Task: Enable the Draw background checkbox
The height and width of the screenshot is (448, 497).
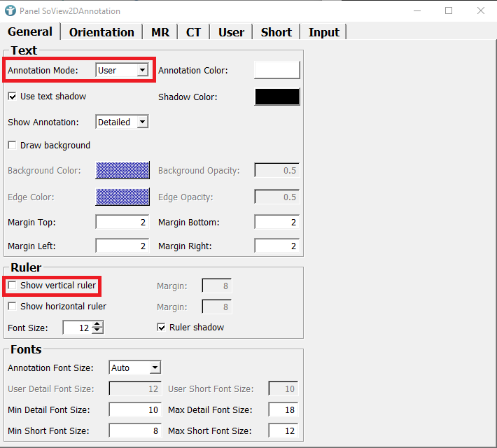Action: 12,146
